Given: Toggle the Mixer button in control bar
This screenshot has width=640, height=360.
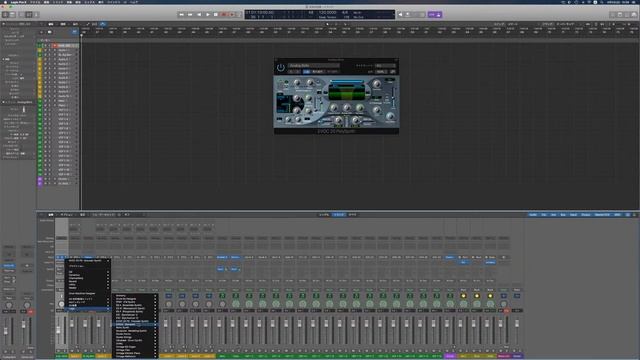Looking at the screenshot, I should click(29, 15).
